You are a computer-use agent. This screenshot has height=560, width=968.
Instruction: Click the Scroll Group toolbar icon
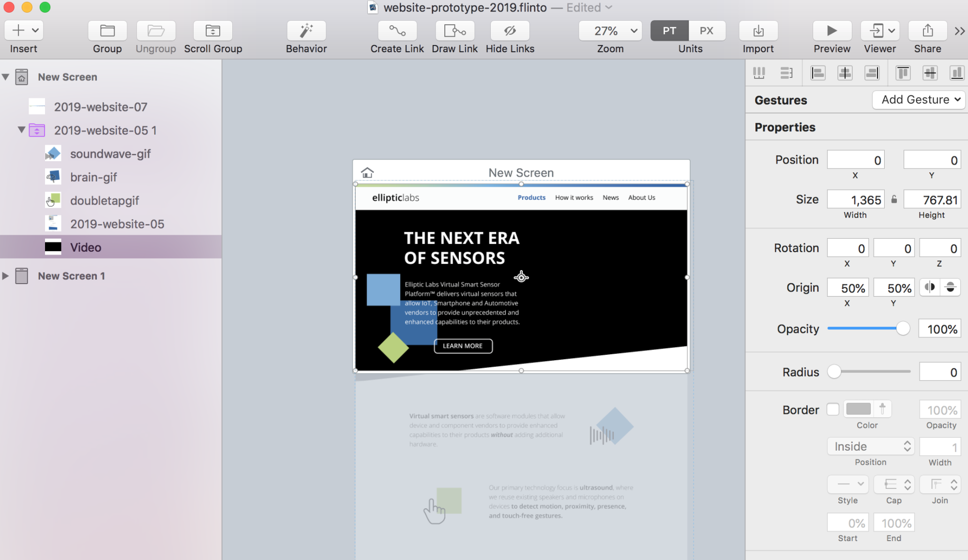point(213,30)
